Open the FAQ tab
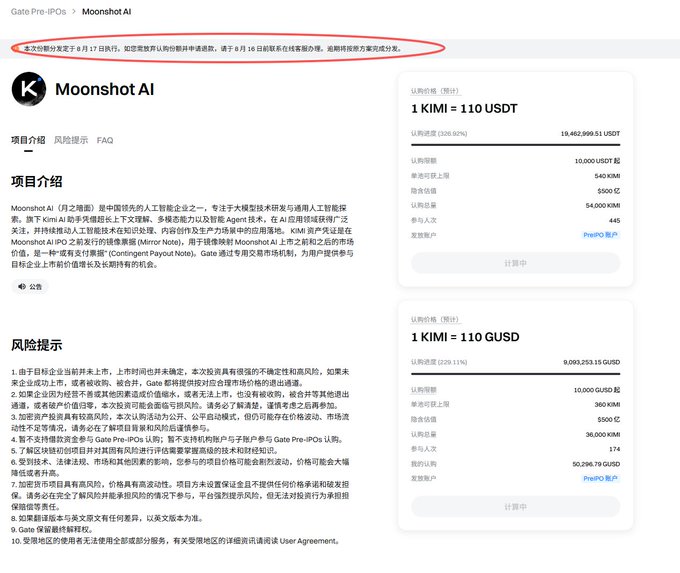 105,140
